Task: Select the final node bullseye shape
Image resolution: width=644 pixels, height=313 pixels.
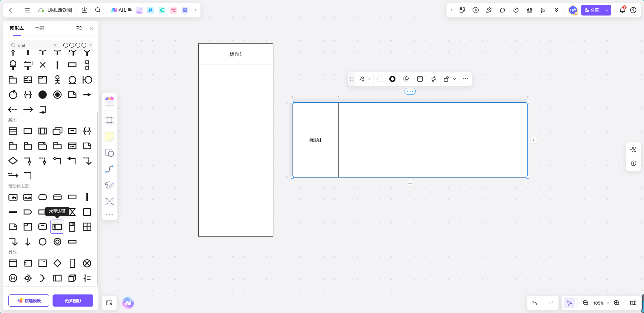Action: point(57,94)
